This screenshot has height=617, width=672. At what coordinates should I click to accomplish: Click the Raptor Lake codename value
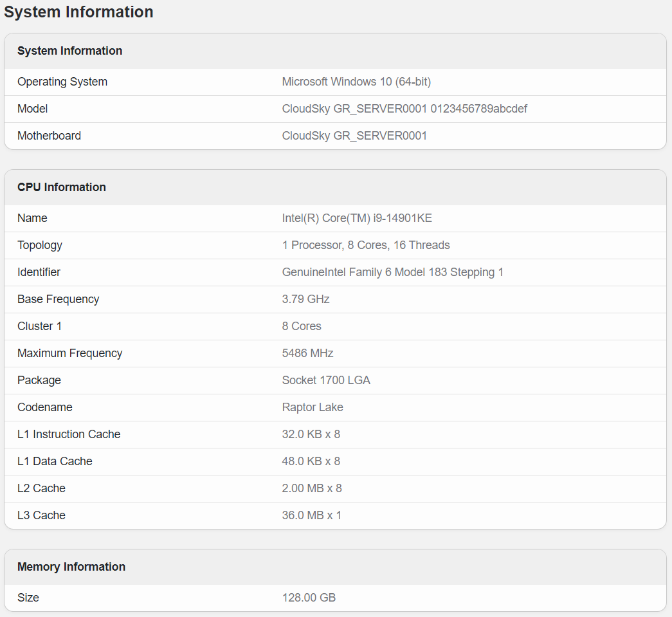pyautogui.click(x=313, y=407)
